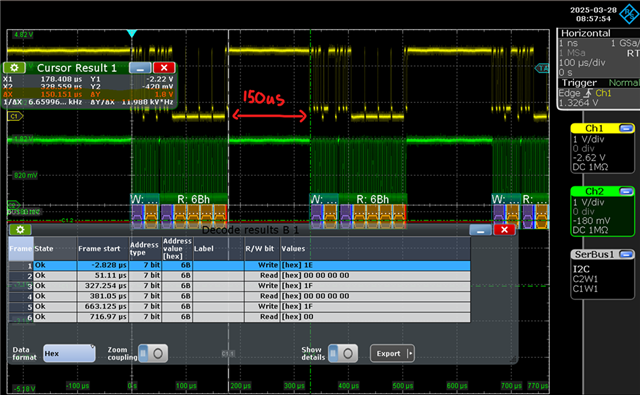Open the Trigger settings panel

[x=598, y=93]
